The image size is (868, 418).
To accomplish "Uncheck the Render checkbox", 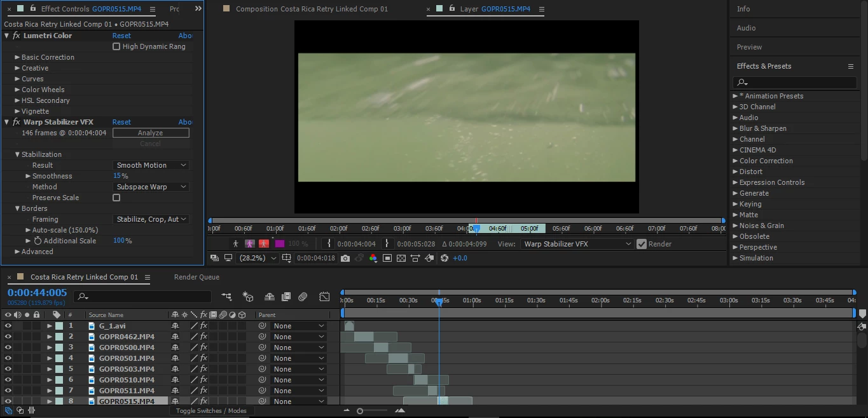I will coord(641,244).
